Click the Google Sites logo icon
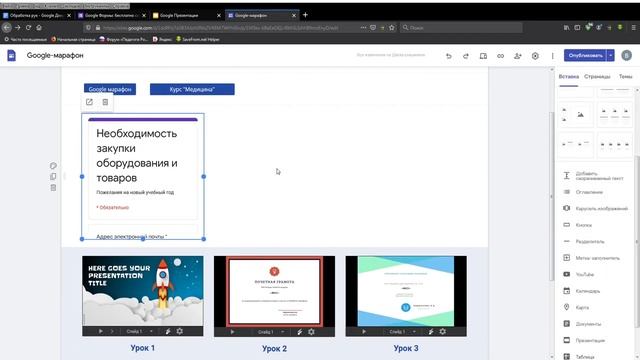 pos(11,56)
